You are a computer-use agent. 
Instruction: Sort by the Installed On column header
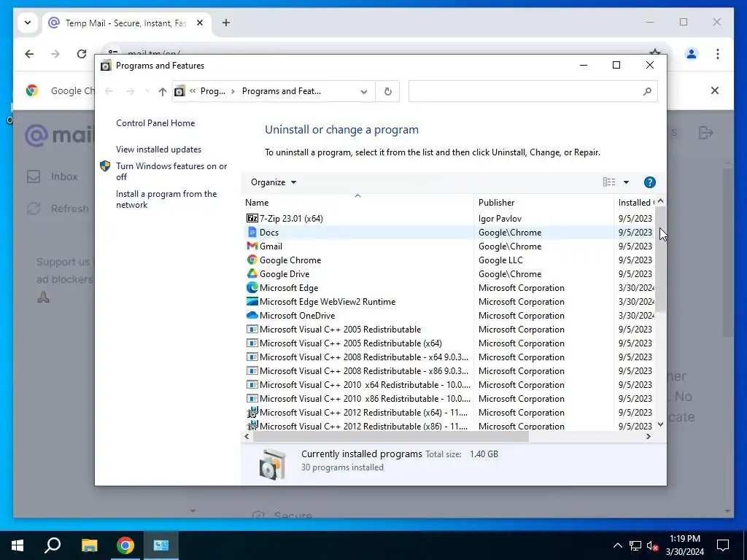[x=635, y=203]
